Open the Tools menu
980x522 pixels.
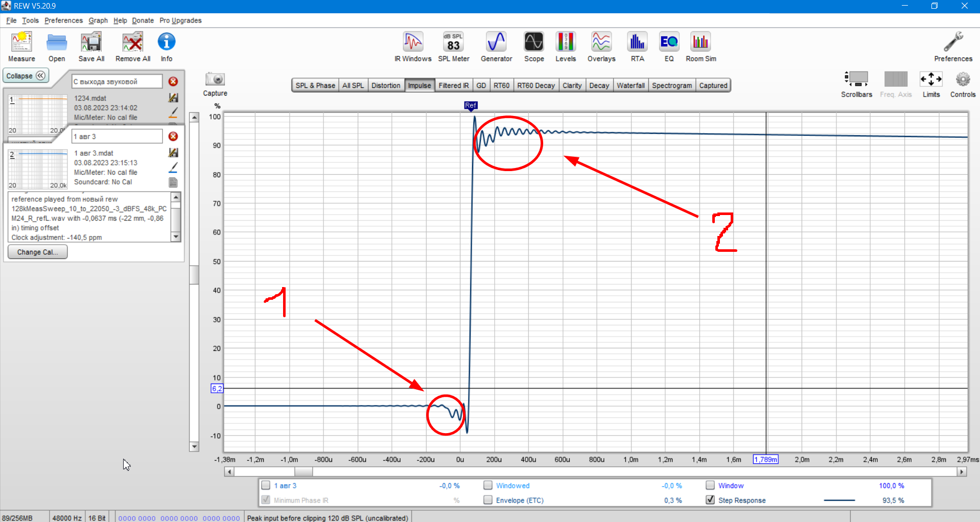tap(30, 20)
